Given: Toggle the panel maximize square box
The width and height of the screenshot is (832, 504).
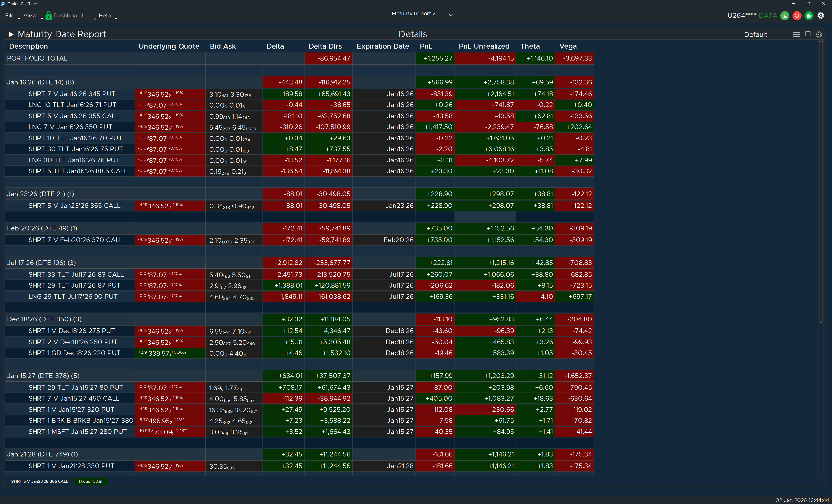Looking at the screenshot, I should click(808, 34).
